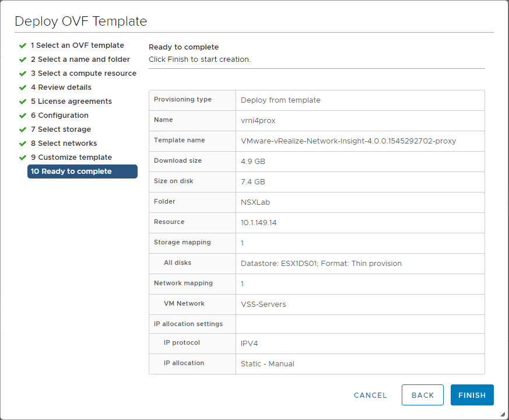Click the BACK button
The height and width of the screenshot is (420, 509).
tap(422, 395)
